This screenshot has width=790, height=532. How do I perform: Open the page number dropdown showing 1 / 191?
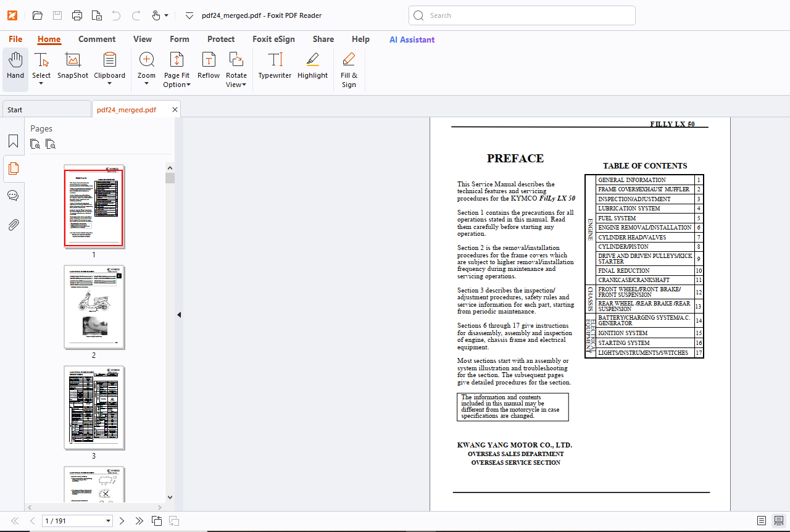[x=109, y=521]
